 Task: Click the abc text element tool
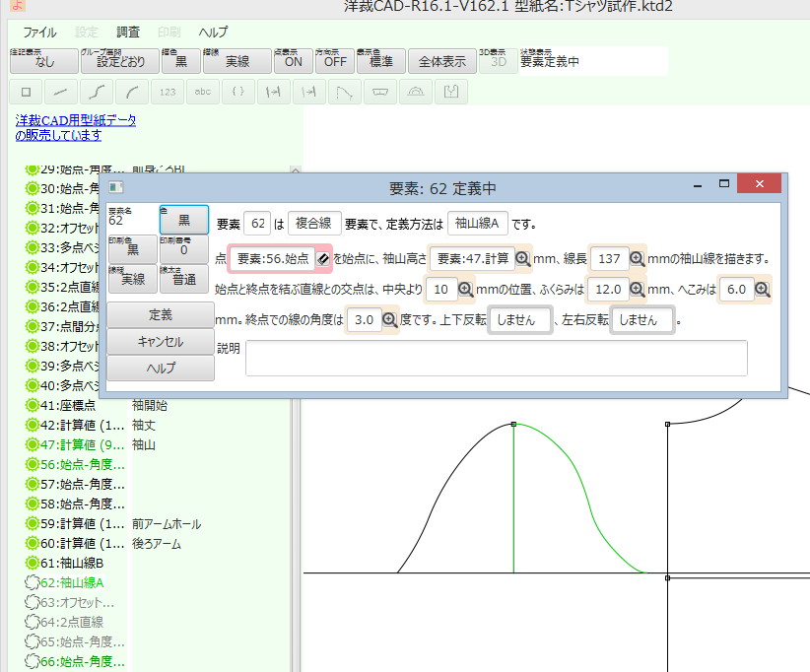pos(203,92)
